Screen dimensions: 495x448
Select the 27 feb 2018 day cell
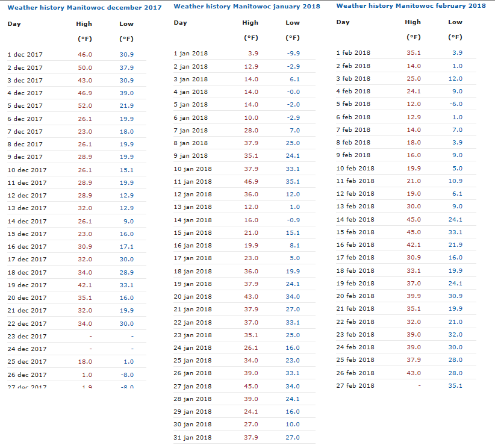(355, 385)
